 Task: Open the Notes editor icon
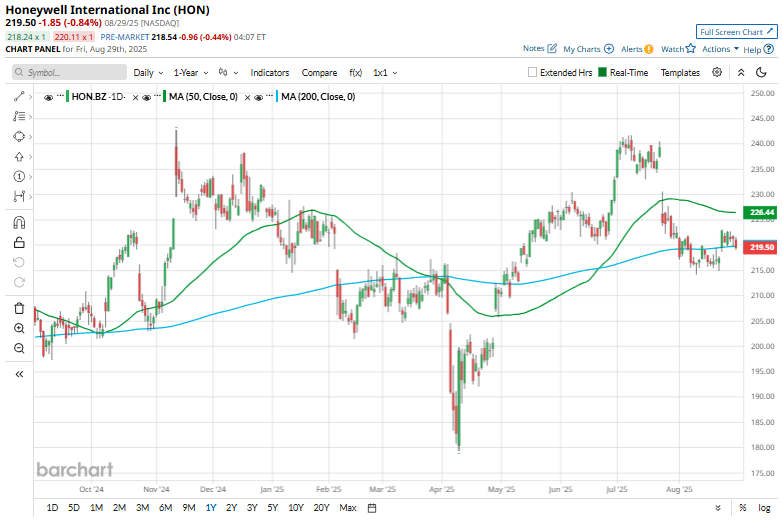tap(552, 48)
